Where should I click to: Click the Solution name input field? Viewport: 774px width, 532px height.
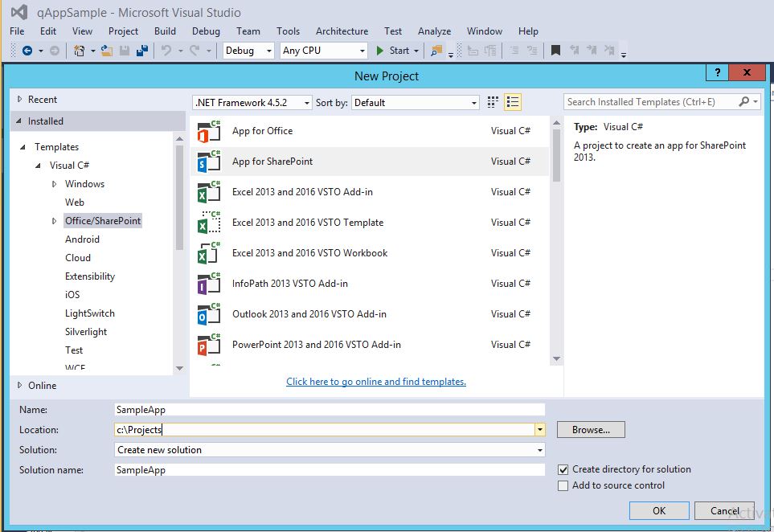(x=330, y=470)
